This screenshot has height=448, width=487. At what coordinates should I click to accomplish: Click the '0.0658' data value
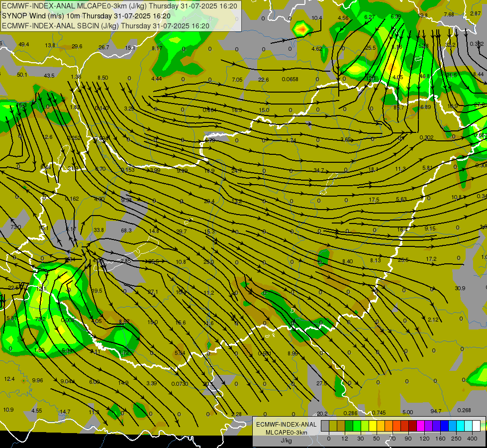[290, 79]
